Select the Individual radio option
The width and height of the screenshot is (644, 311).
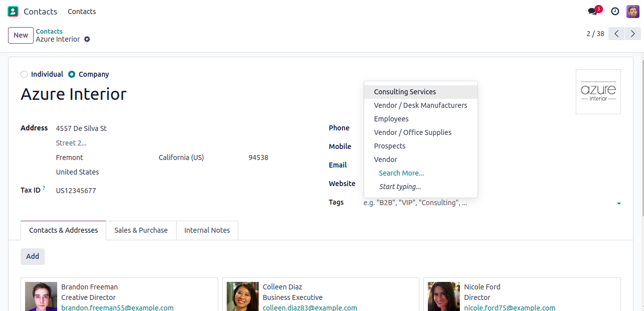coord(24,74)
